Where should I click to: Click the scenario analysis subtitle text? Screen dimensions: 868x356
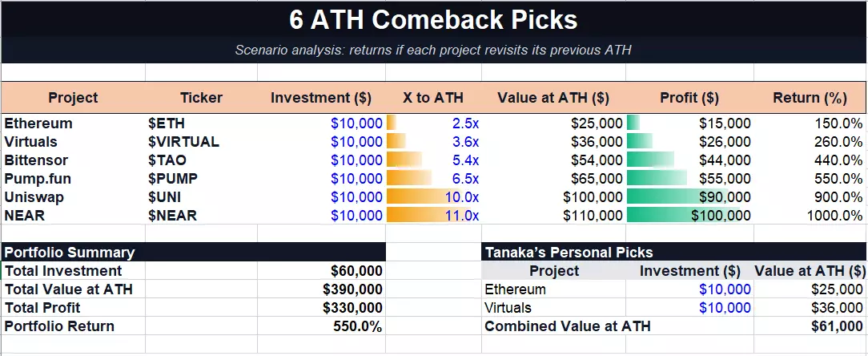pos(433,50)
